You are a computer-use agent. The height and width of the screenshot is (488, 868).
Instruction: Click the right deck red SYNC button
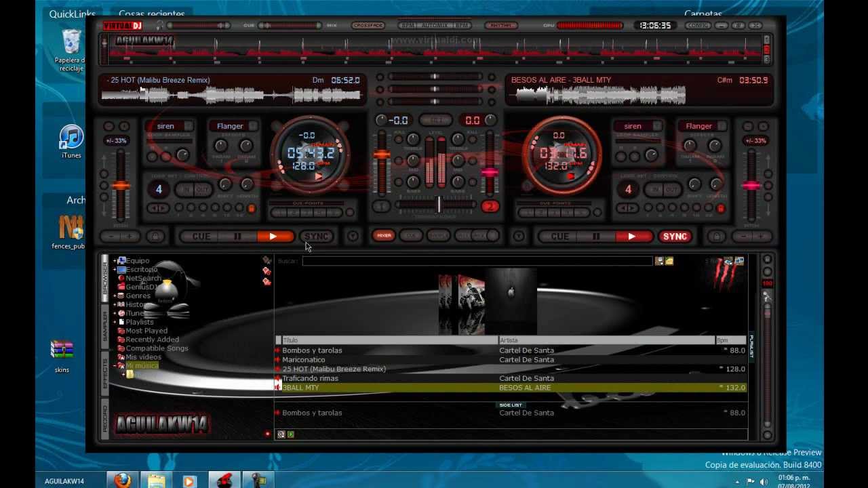point(675,237)
